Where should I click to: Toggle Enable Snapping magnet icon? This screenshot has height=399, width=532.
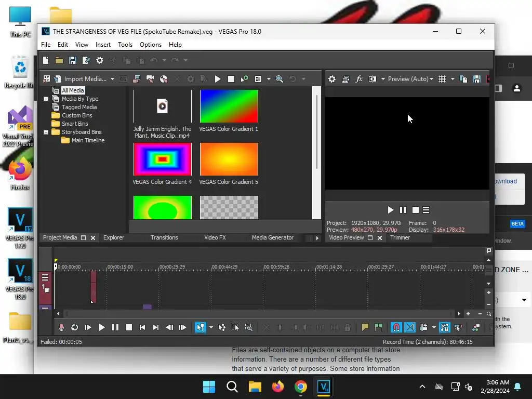coord(396,327)
